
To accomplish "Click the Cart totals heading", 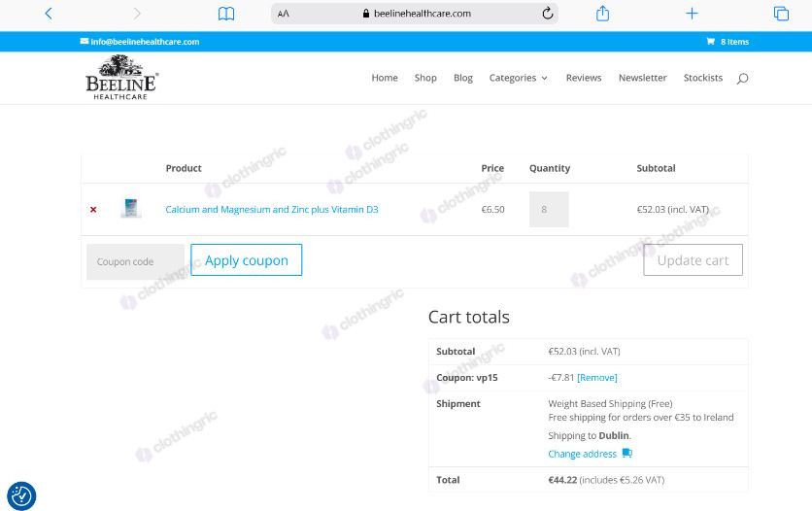I will [469, 317].
